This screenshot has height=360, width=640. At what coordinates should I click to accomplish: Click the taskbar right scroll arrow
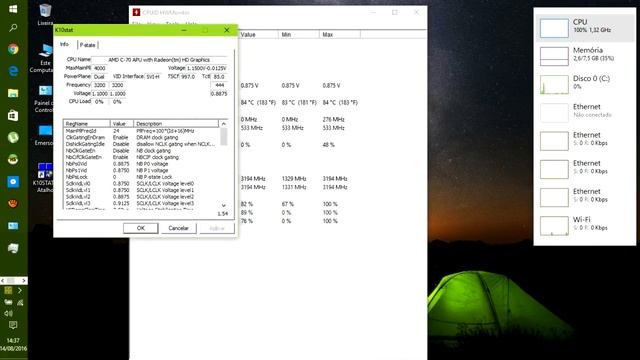tap(24, 281)
